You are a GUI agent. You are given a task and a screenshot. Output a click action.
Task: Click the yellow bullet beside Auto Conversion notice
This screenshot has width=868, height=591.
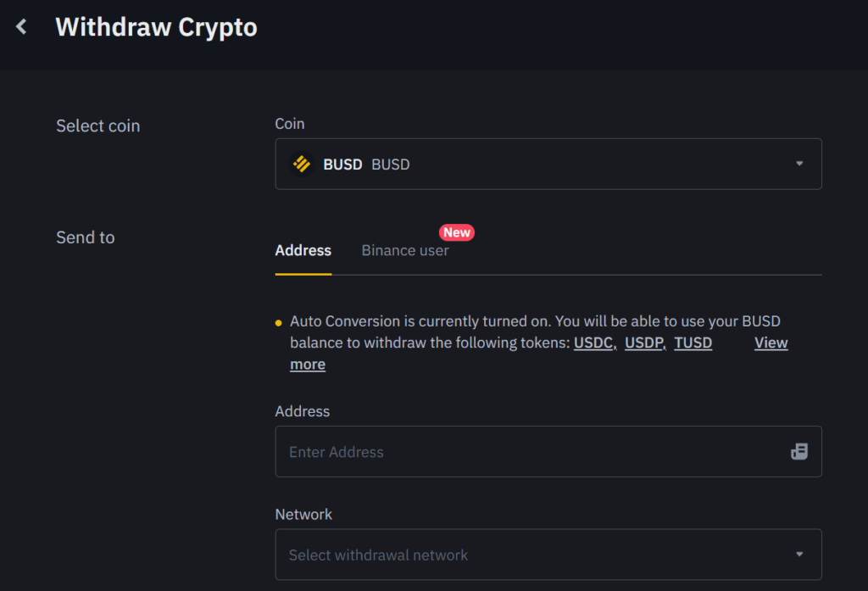point(279,322)
